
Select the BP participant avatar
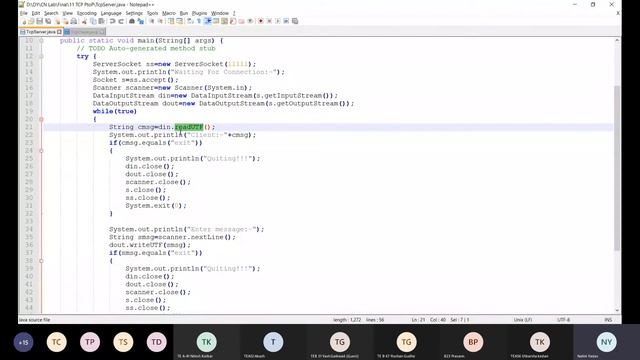click(473, 342)
